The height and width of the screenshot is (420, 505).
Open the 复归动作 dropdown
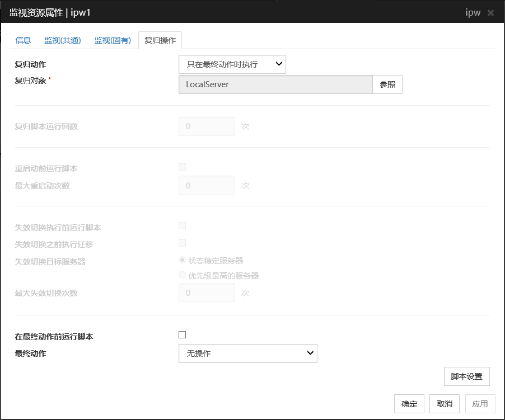[x=232, y=64]
